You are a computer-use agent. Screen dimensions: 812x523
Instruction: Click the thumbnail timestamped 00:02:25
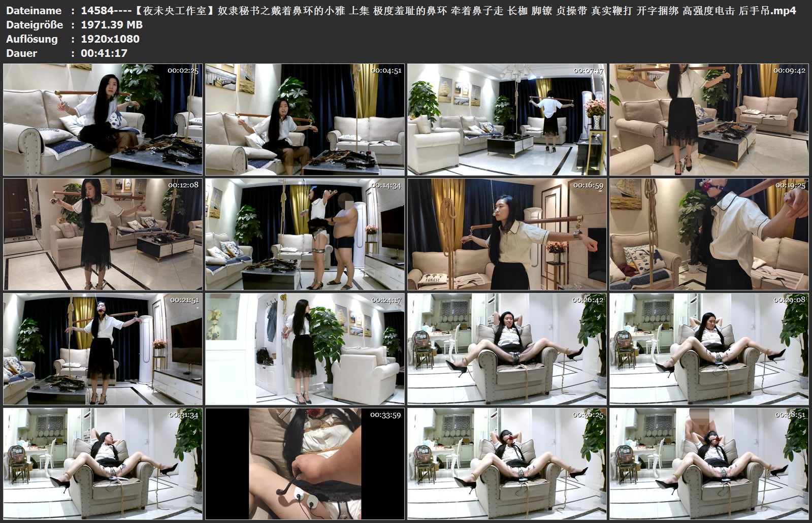[x=103, y=120]
